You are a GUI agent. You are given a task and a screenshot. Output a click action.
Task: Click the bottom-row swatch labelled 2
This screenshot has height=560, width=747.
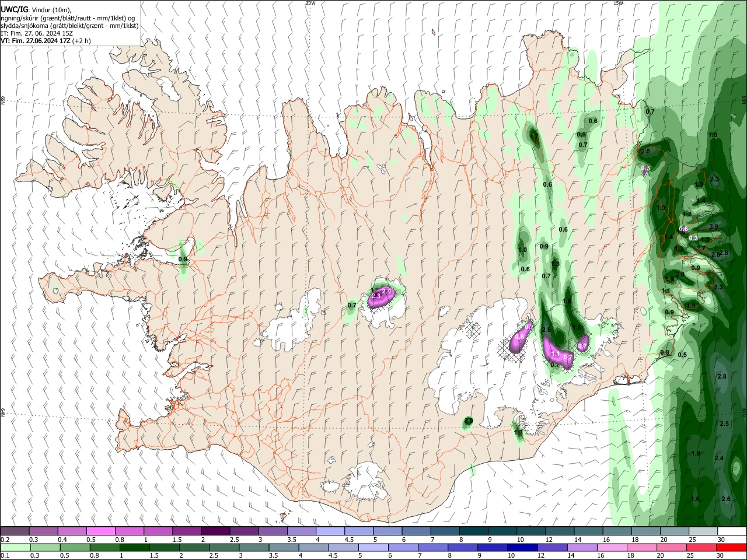(194, 547)
